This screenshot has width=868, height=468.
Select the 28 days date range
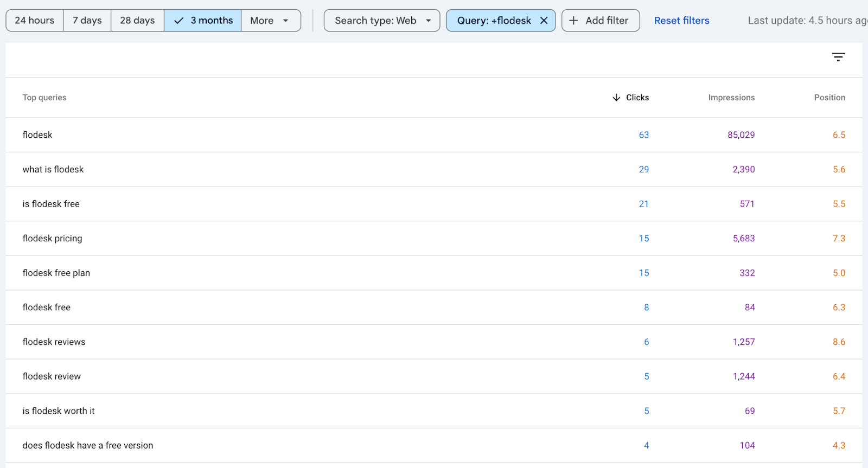coord(137,21)
